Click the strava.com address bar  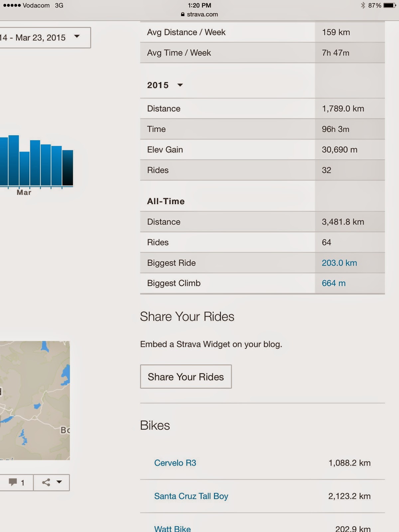[x=199, y=14]
